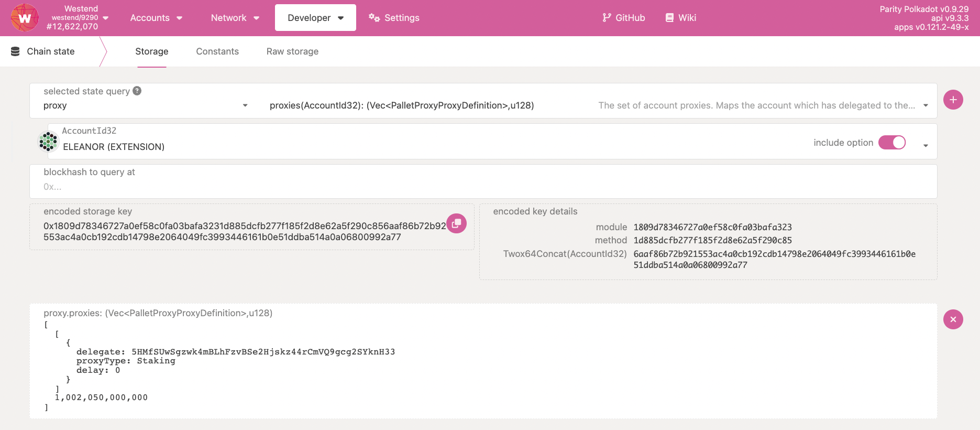
Task: Toggle the include option switch
Action: (x=892, y=143)
